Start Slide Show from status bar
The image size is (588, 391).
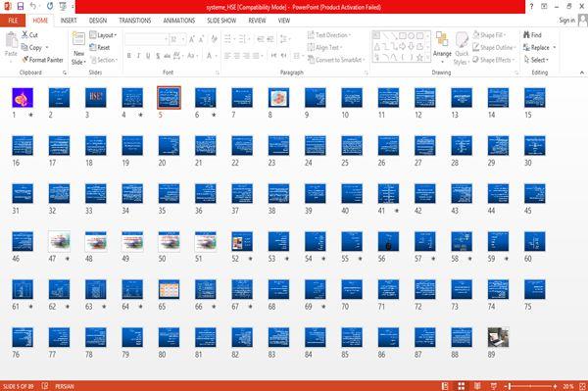[494, 386]
